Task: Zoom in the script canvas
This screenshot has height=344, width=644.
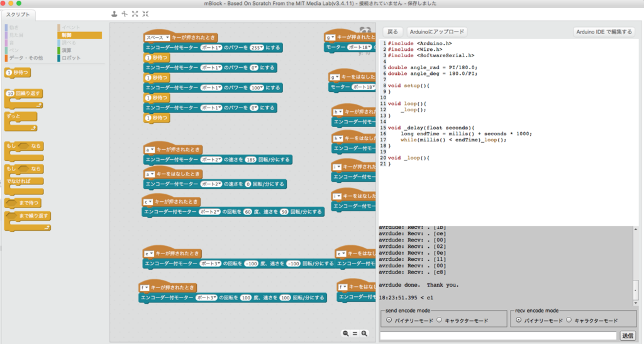Action: pyautogui.click(x=364, y=334)
